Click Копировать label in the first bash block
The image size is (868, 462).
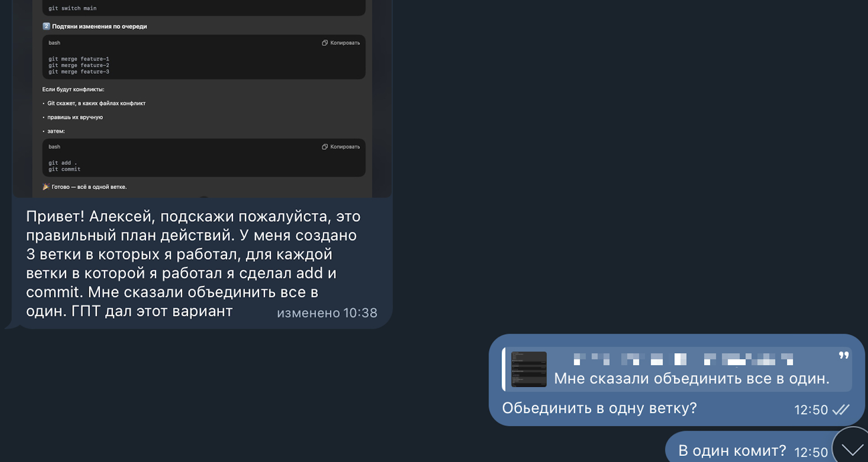[x=345, y=43]
